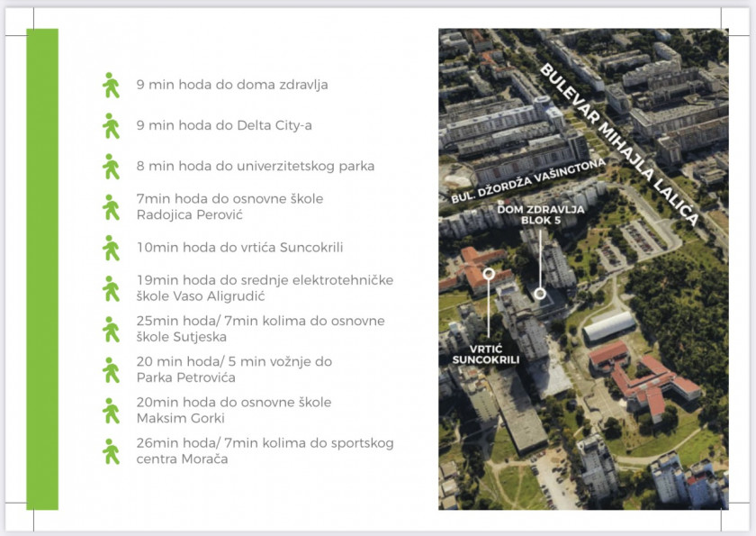Click the walking icon beside škole Sutjeska
Screen dimensions: 756x536
tap(111, 329)
